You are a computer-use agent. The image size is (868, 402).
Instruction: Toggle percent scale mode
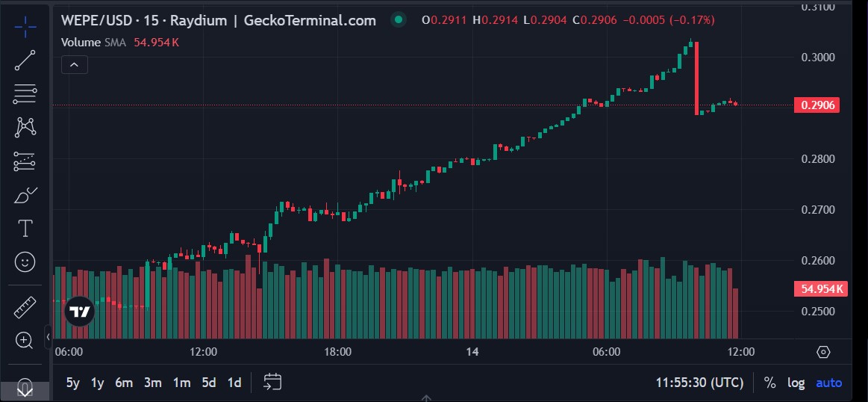pos(769,383)
